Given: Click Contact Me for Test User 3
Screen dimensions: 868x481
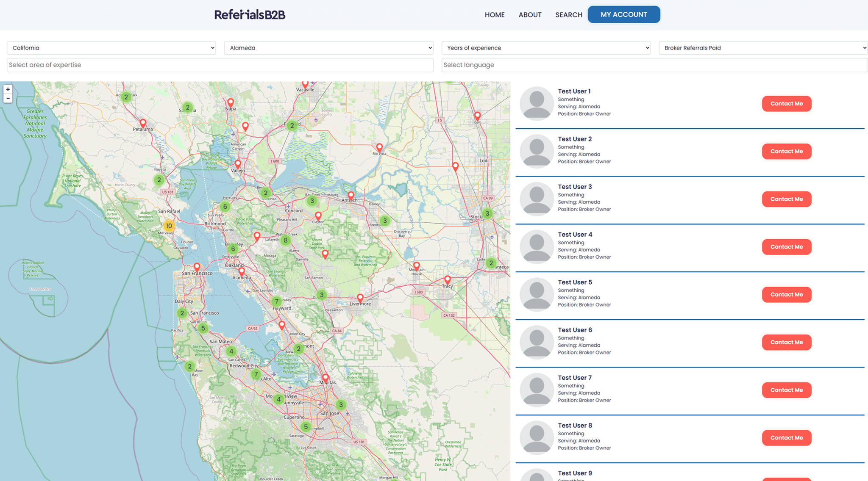Looking at the screenshot, I should click(x=786, y=199).
